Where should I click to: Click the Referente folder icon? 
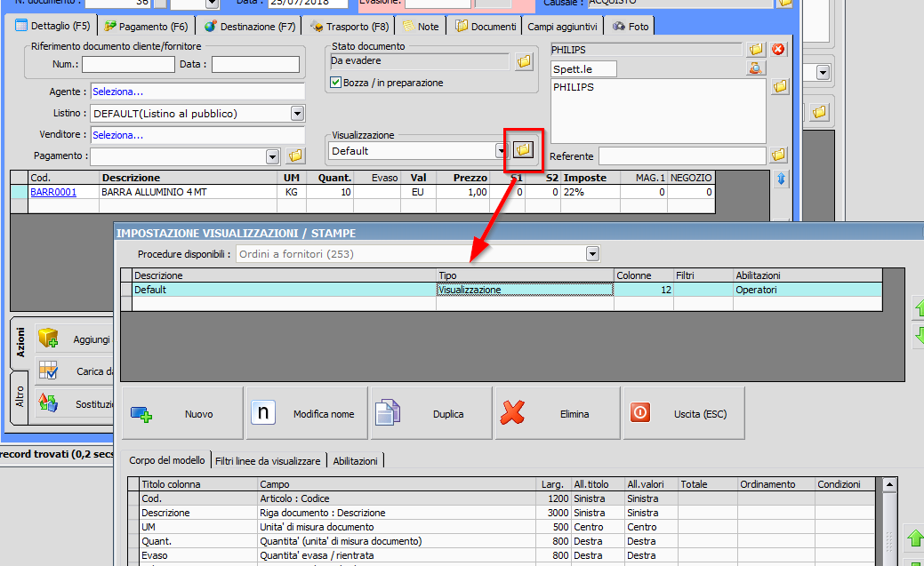779,156
